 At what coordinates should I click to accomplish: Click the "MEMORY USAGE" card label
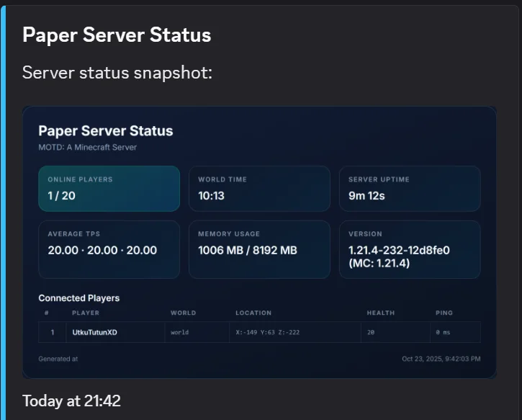[229, 234]
